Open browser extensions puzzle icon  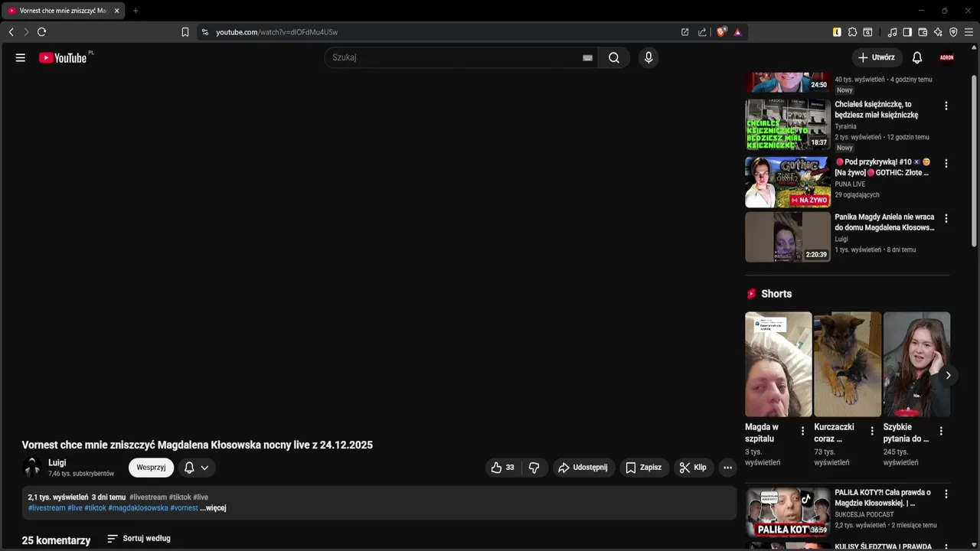(x=852, y=32)
